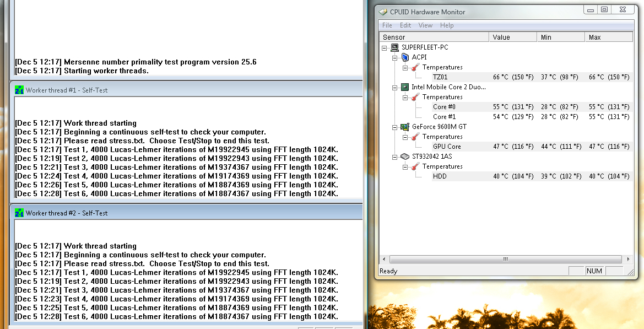Click the thermometer icon under GeForce 9600M GT

point(415,137)
